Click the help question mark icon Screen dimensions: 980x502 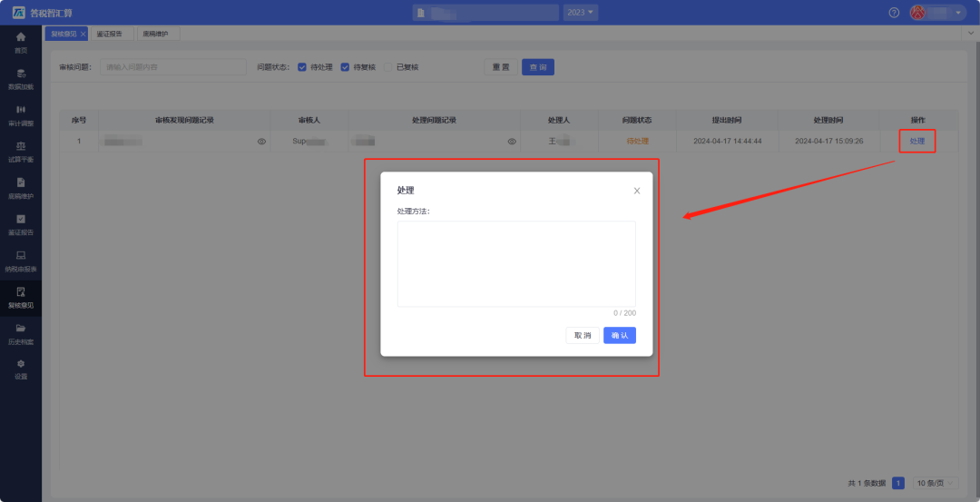(895, 13)
